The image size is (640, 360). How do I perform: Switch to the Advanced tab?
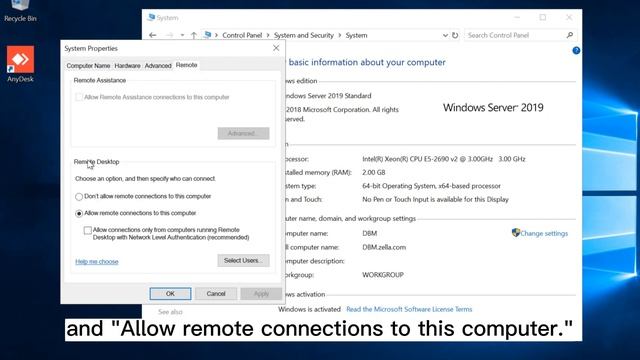(x=158, y=66)
